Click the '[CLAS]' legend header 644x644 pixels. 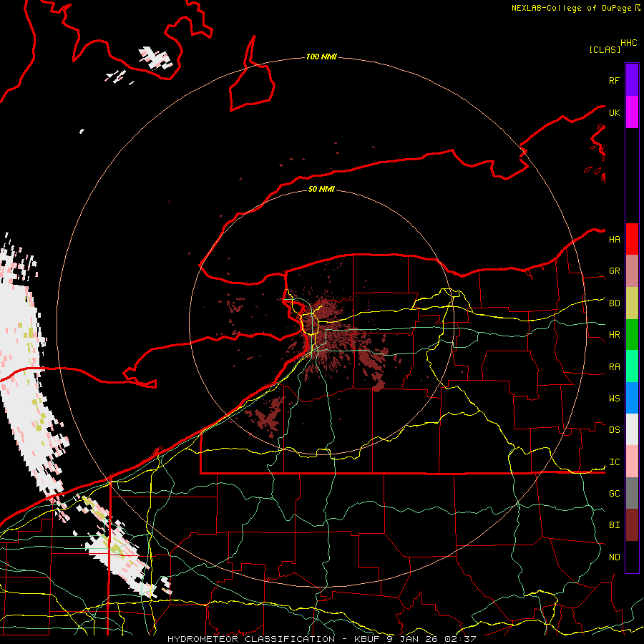[605, 50]
